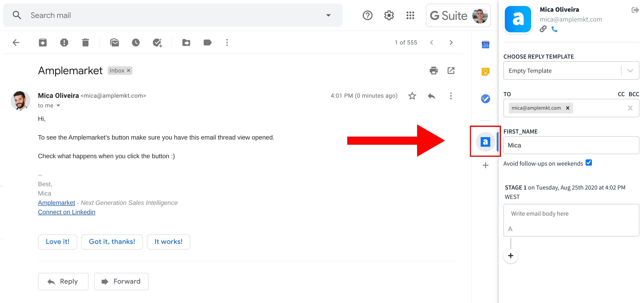Open Connect on Linkedin link
This screenshot has height=303, width=644.
(66, 212)
